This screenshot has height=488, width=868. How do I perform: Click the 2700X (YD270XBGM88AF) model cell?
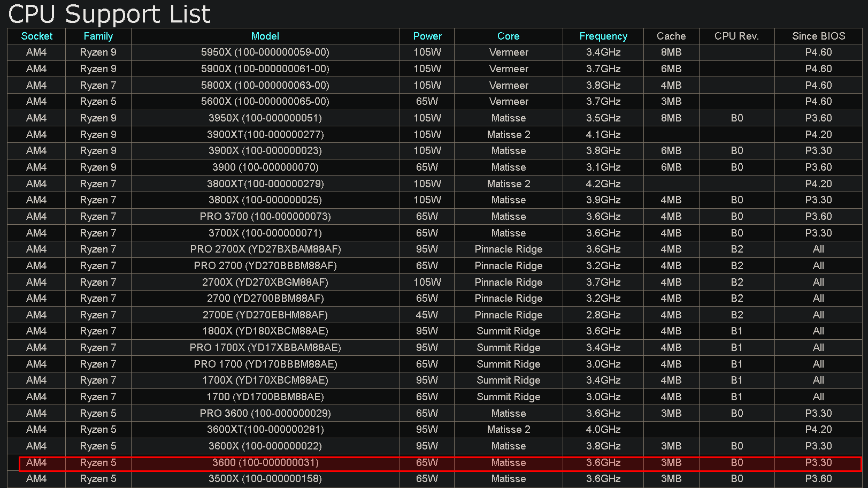click(265, 282)
